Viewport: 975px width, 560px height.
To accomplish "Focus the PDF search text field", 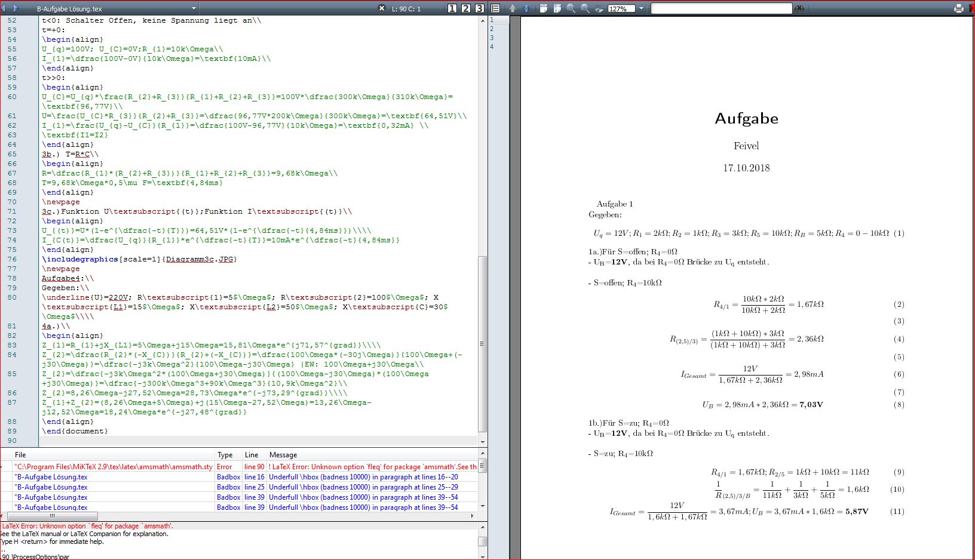I will tap(722, 8).
